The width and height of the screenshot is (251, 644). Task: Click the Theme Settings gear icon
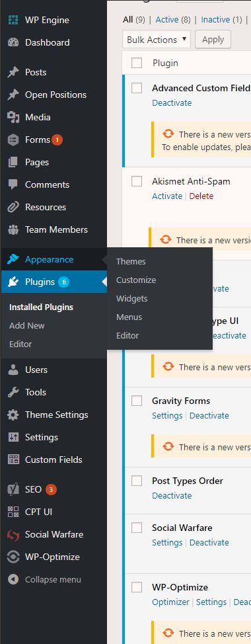coord(13,415)
